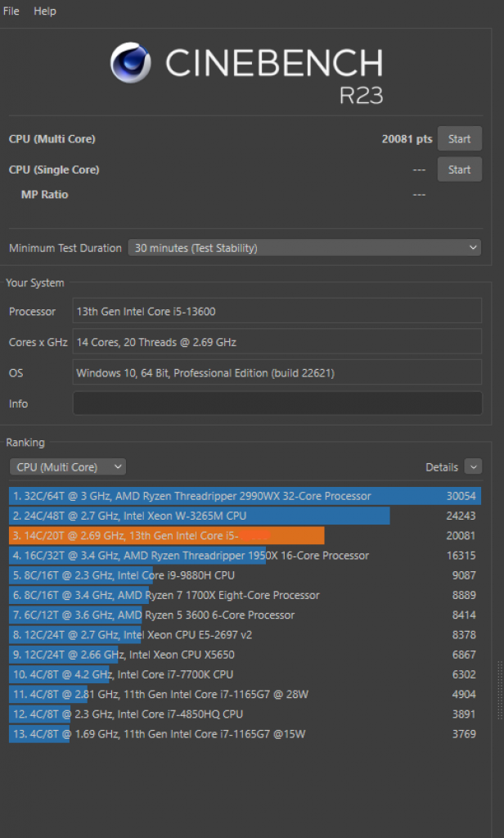504x838 pixels.
Task: Click the MP Ratio label
Action: 44,195
